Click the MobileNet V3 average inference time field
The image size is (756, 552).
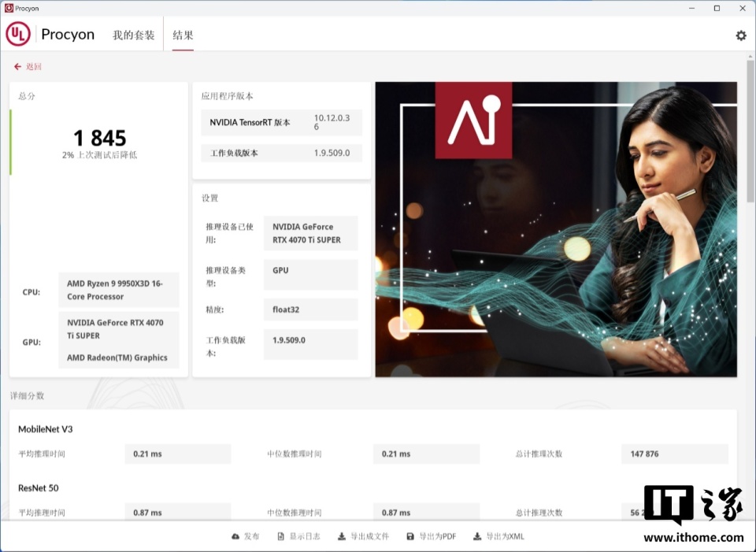(x=177, y=454)
